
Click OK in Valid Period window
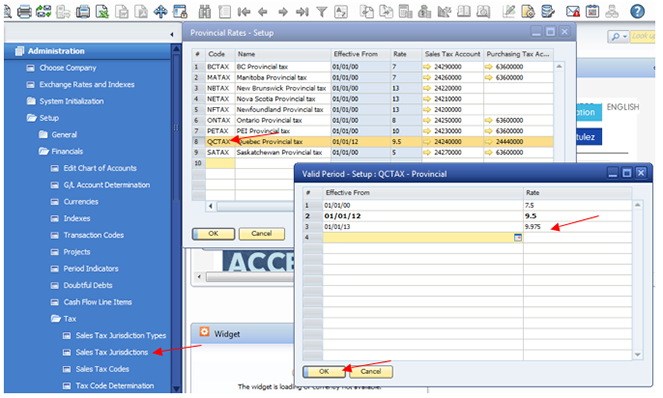click(x=324, y=372)
